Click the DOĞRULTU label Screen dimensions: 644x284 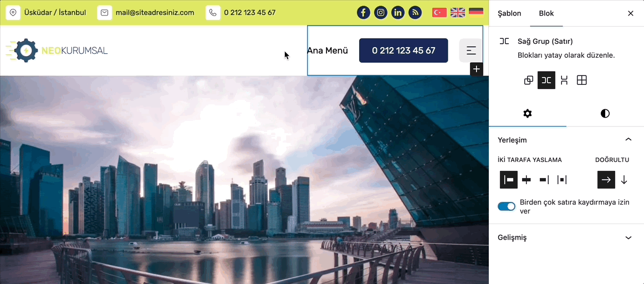click(612, 160)
